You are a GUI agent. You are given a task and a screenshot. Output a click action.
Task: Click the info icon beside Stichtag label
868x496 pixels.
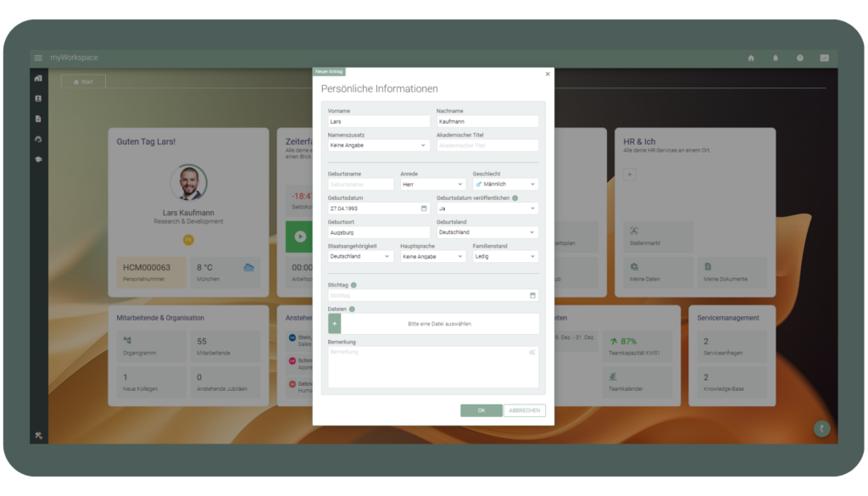tap(353, 286)
